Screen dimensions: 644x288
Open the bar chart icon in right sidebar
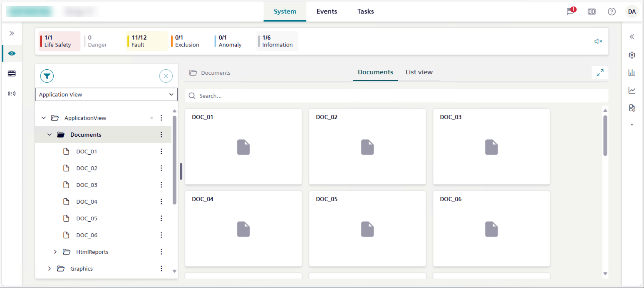[632, 73]
